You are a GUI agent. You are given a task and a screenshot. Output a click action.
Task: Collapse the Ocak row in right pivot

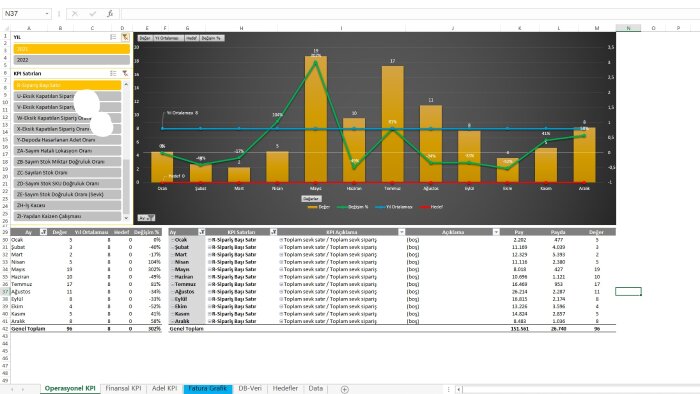172,240
